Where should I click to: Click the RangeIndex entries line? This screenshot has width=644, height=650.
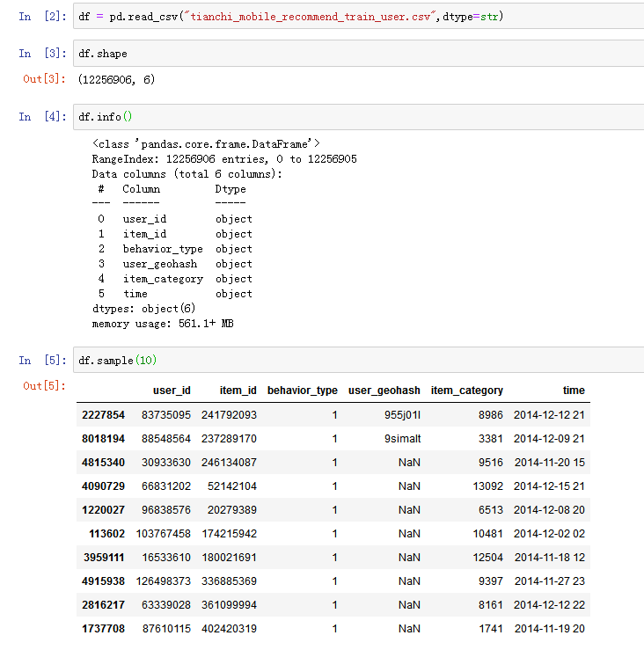224,159
